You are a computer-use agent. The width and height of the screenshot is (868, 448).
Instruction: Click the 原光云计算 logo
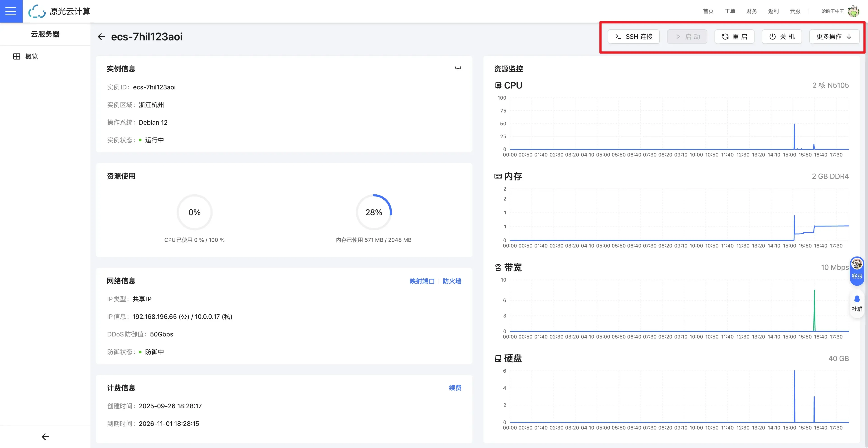(60, 11)
